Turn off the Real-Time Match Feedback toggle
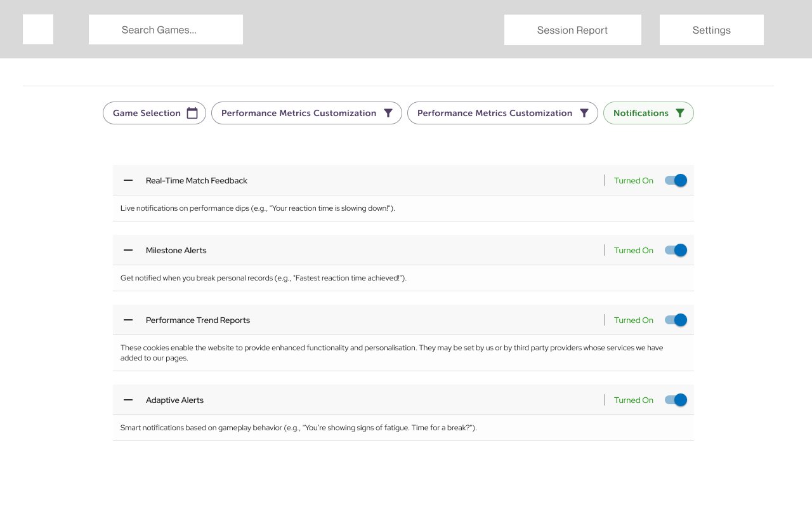 click(676, 180)
